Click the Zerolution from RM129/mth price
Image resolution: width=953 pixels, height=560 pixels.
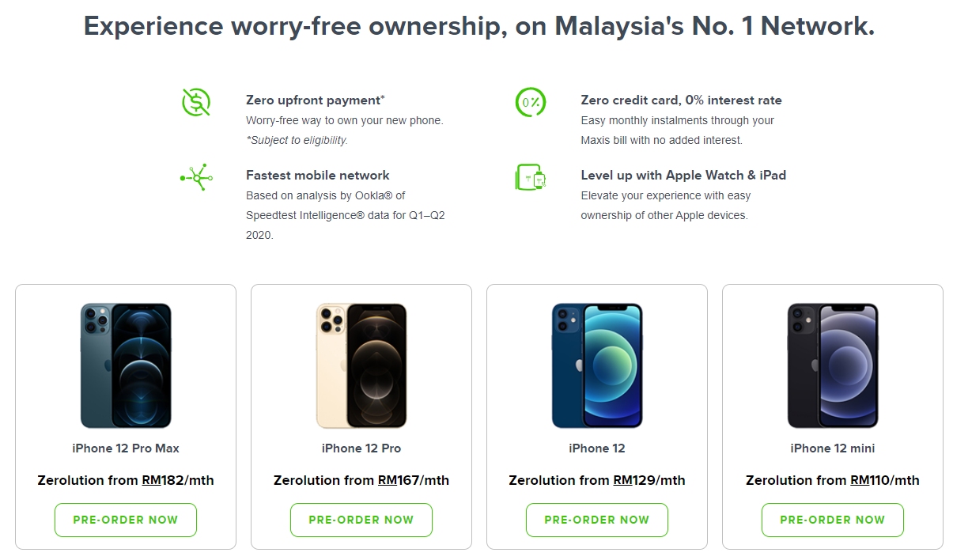(x=597, y=480)
